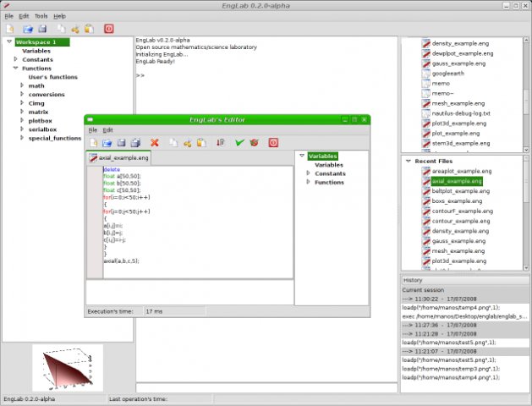Save file with Editor floppy disk icon

[x=121, y=143]
